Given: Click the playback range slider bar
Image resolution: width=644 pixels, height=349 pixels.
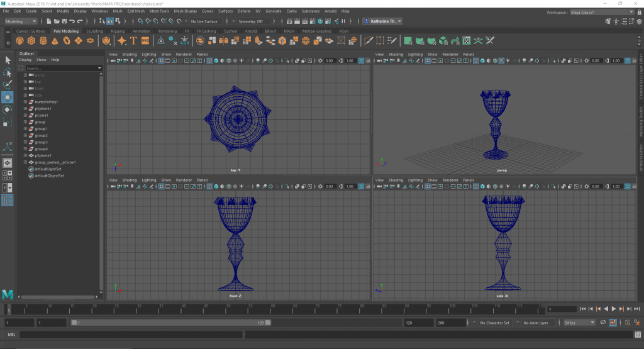Looking at the screenshot, I should pyautogui.click(x=170, y=323).
